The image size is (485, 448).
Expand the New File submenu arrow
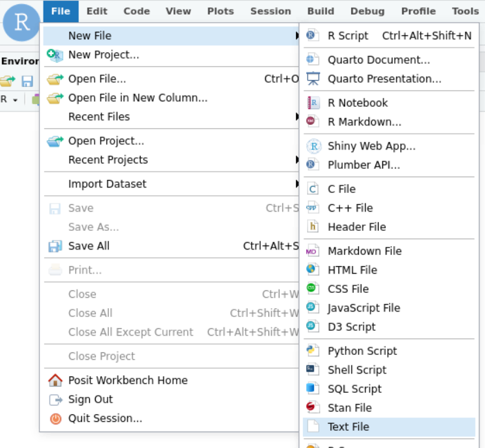[x=297, y=36]
